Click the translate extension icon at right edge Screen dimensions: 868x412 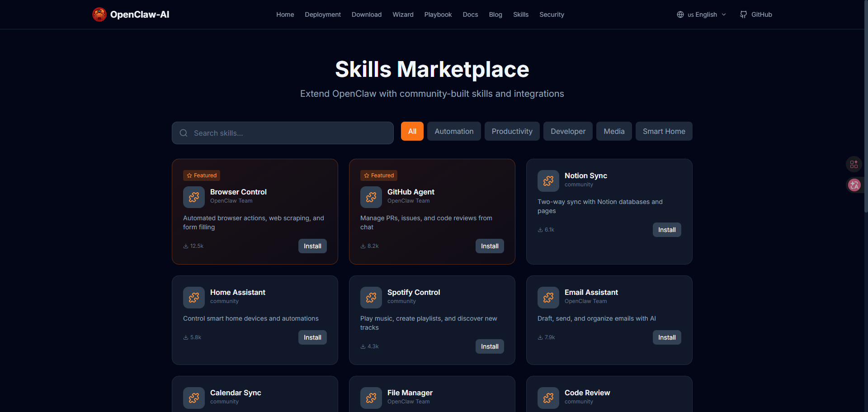[x=854, y=185]
